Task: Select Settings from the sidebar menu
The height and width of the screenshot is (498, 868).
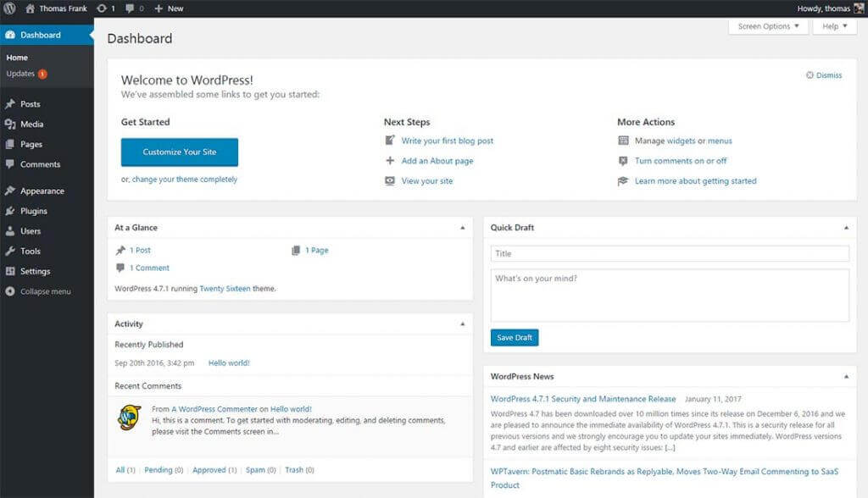Action: click(x=34, y=271)
